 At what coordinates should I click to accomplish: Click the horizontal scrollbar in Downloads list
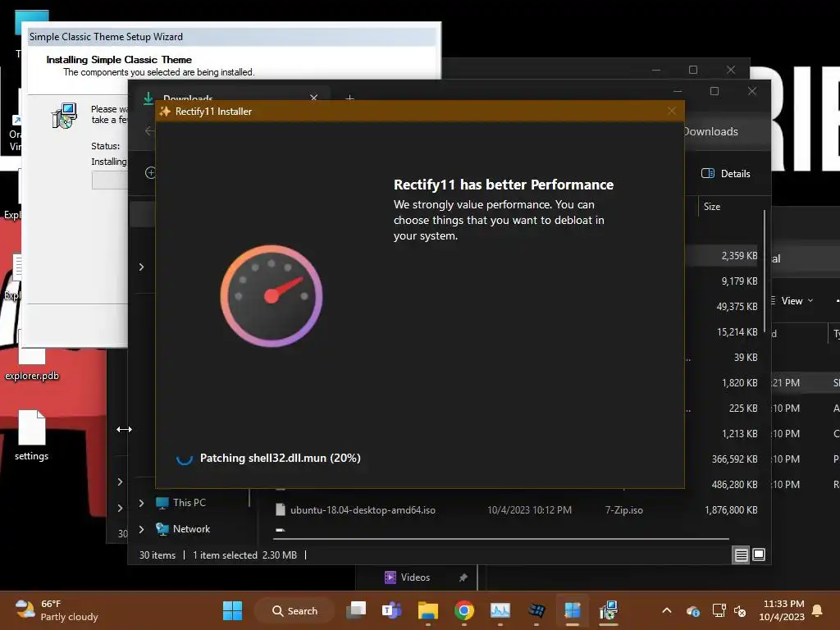[x=501, y=538]
